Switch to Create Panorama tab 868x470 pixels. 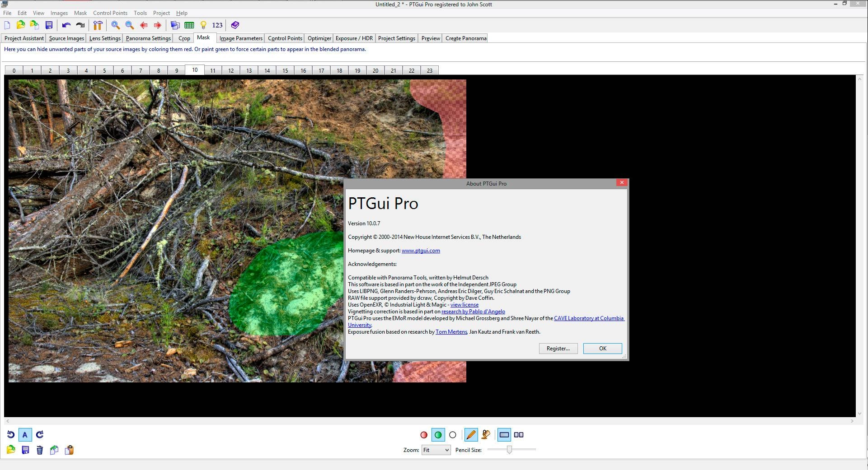pos(466,38)
